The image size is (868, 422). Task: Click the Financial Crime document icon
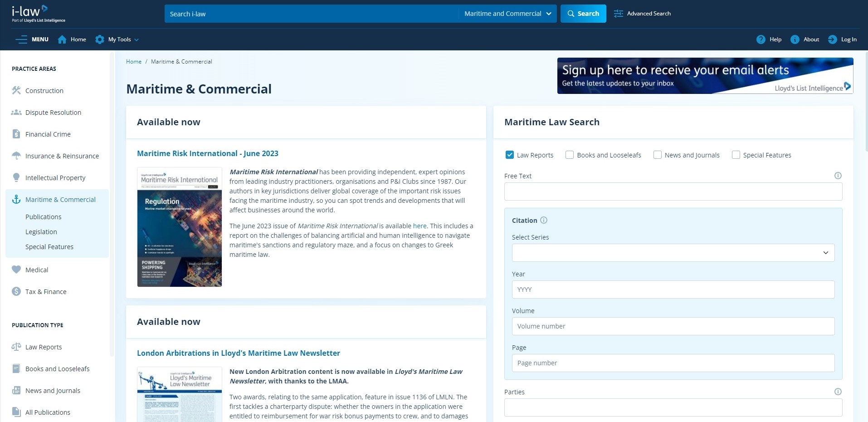(x=16, y=134)
